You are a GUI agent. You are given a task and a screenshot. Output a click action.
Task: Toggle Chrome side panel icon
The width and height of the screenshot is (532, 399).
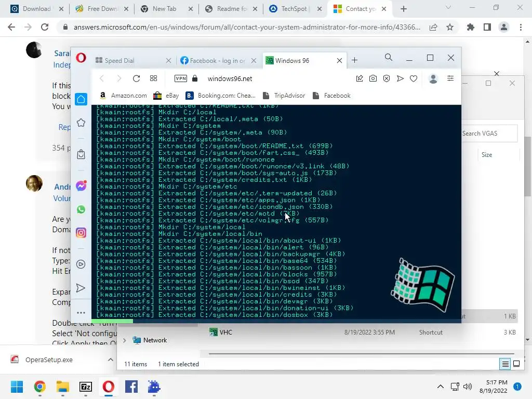pos(487,27)
